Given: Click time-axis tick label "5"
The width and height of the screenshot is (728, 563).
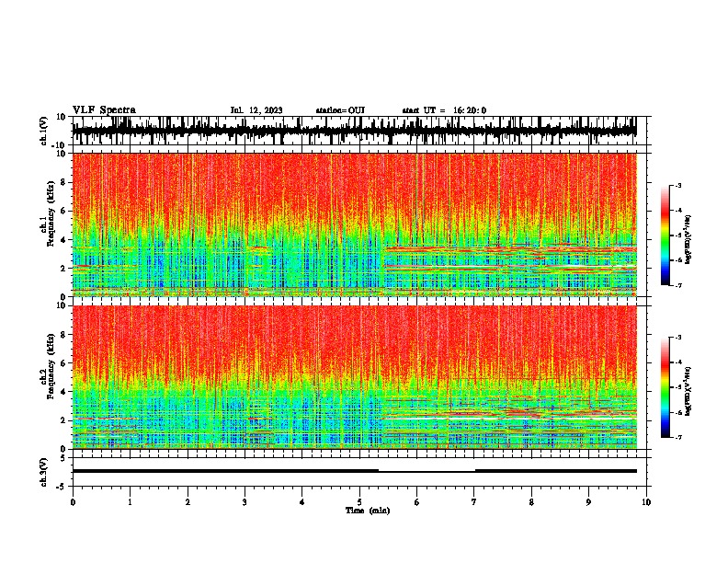Looking at the screenshot, I should 359,502.
